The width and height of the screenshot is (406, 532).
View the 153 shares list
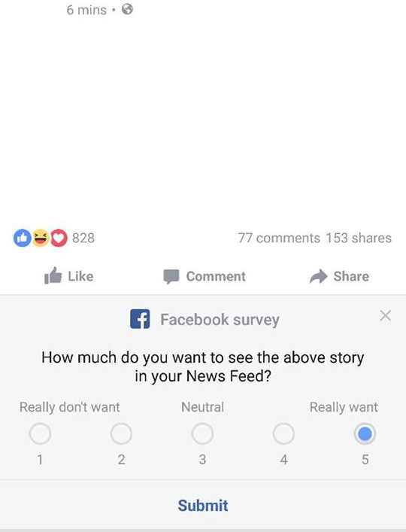pyautogui.click(x=359, y=239)
